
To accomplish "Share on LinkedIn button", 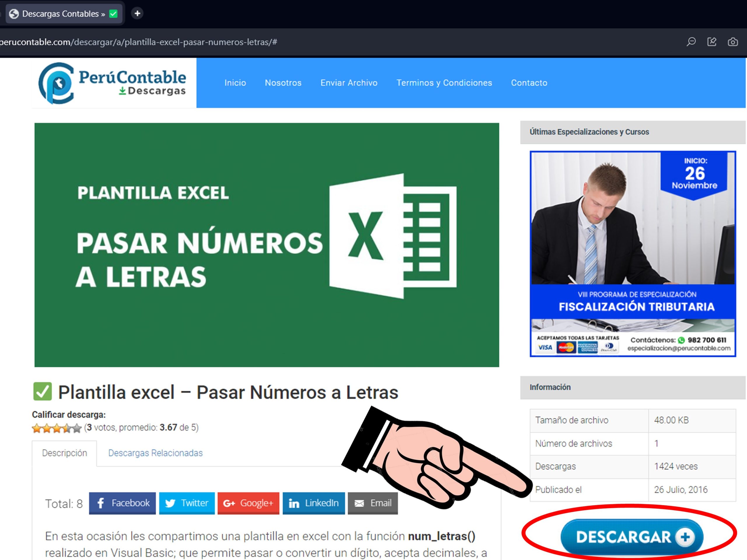I will pos(313,503).
